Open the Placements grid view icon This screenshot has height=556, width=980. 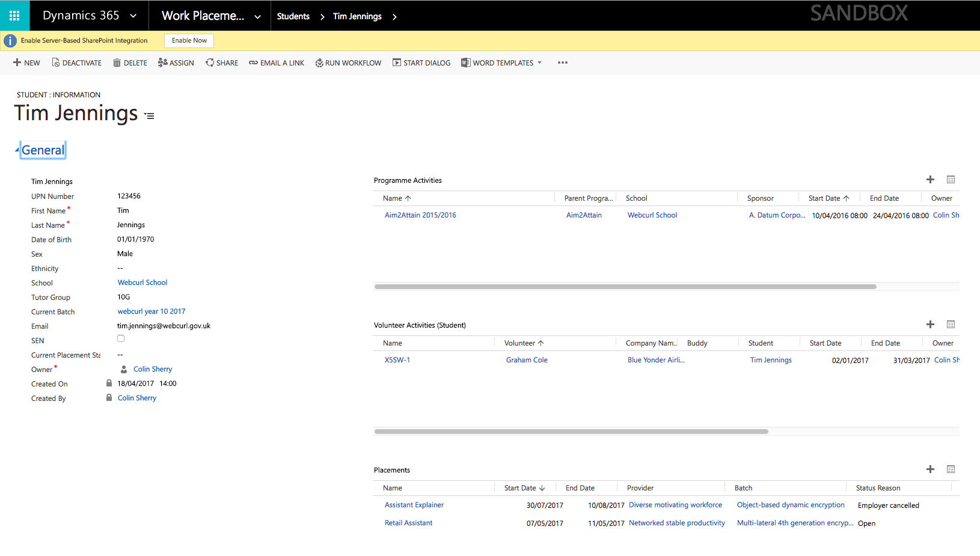point(951,469)
